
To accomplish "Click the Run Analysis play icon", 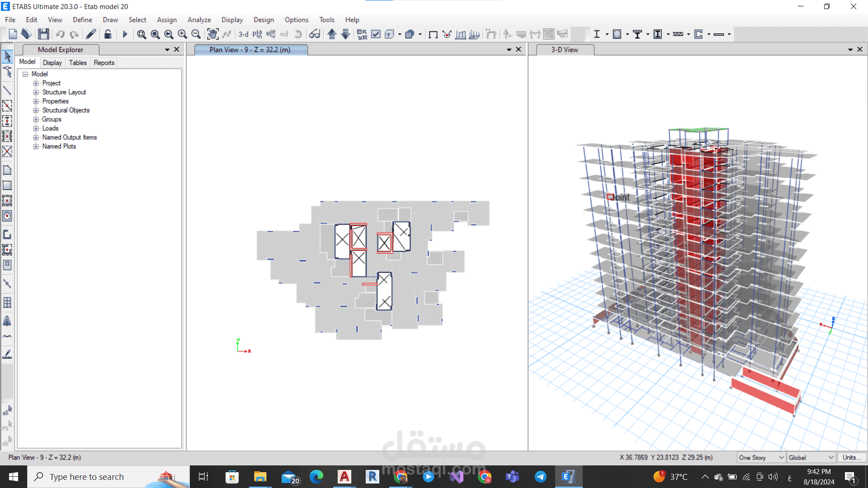I will 125,34.
